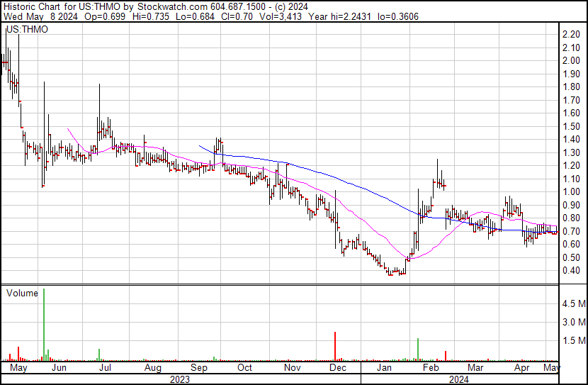Select the Jun month marker on the time axis
Viewport: 588px width, 385px height.
pyautogui.click(x=60, y=368)
